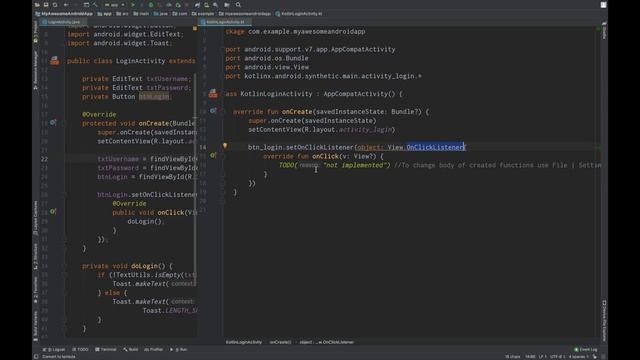
Task: Click KotlinLoginActivity in the bottom breadcrumb
Action: pyautogui.click(x=244, y=342)
